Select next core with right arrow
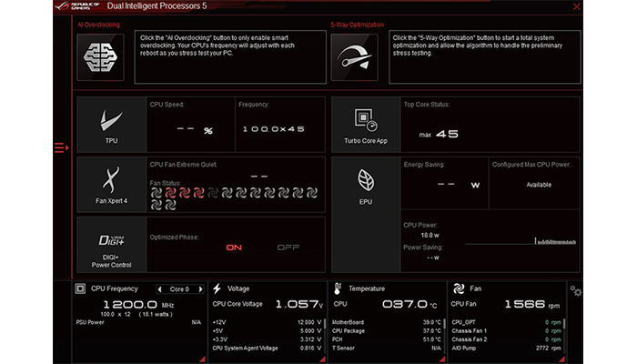Viewport: 637px width, 364px height. pyautogui.click(x=200, y=289)
